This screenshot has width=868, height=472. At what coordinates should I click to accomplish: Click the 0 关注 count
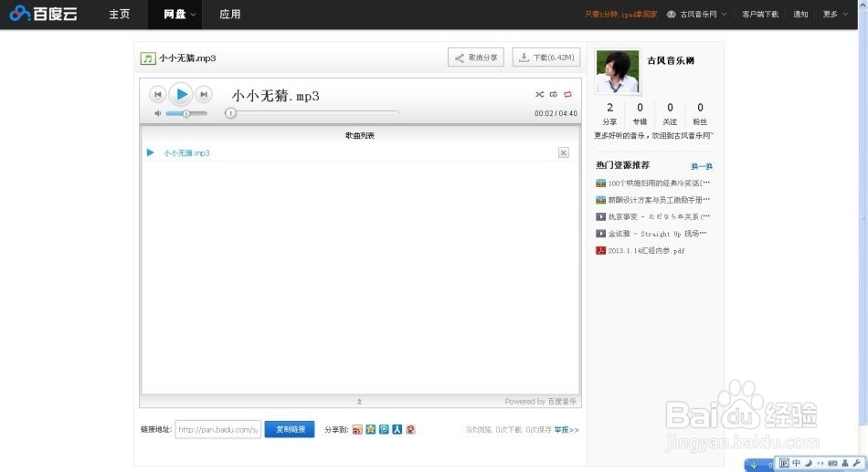[x=670, y=113]
